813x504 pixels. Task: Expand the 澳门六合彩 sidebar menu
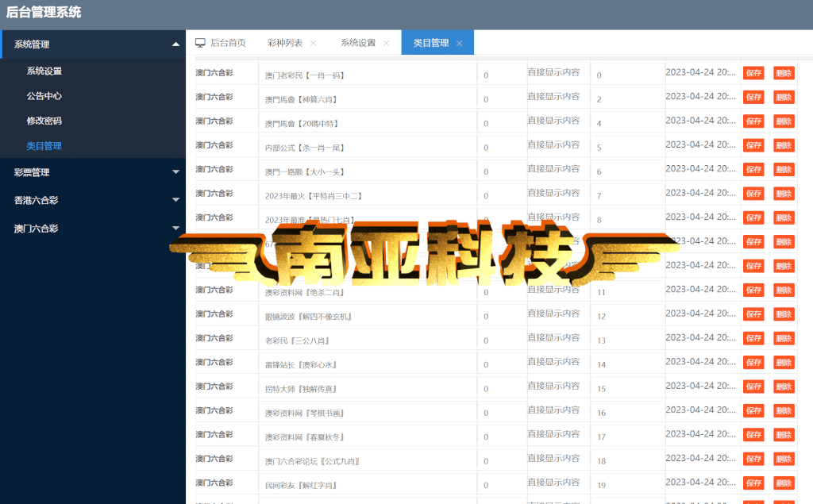[x=93, y=228]
